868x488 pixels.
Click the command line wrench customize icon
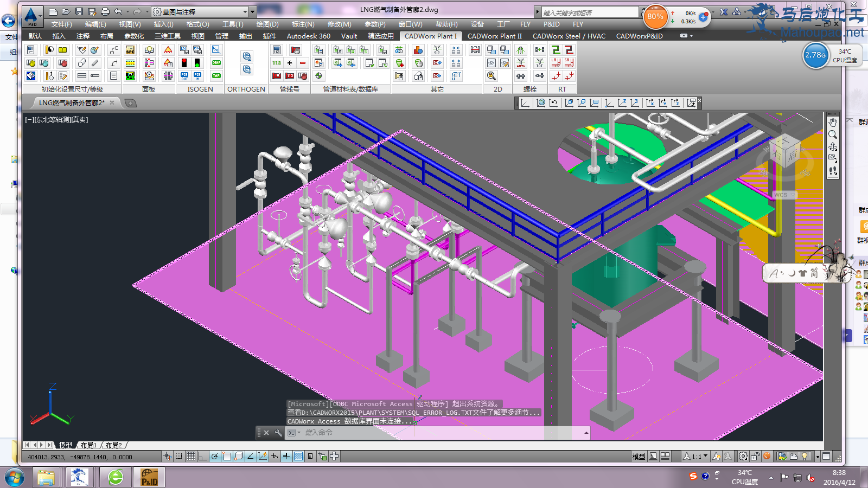tap(278, 433)
